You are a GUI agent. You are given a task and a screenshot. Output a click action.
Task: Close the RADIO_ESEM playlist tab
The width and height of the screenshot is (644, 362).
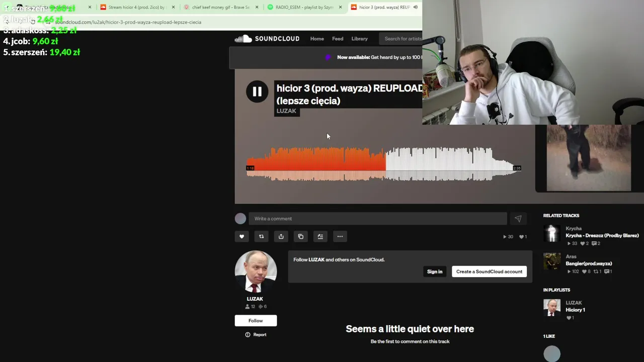341,7
